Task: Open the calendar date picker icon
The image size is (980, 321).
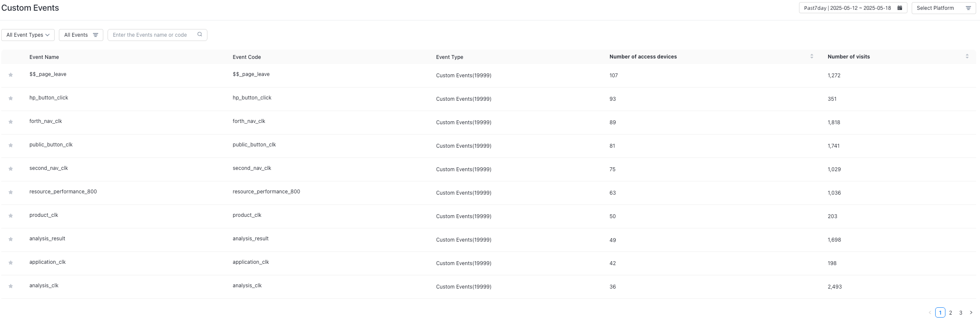Action: (x=900, y=8)
